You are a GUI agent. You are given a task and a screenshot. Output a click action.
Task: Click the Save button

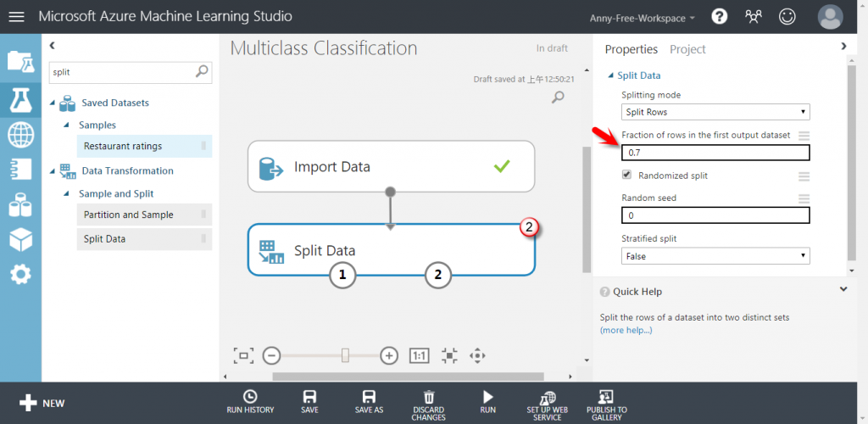pos(309,402)
